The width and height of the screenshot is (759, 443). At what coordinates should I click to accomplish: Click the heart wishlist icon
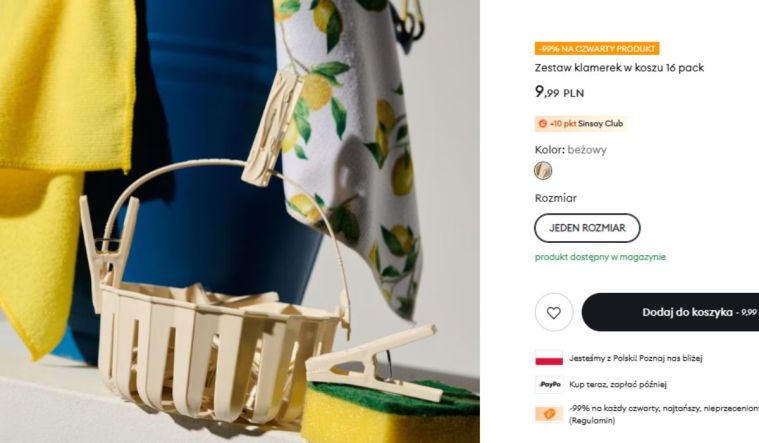(554, 312)
